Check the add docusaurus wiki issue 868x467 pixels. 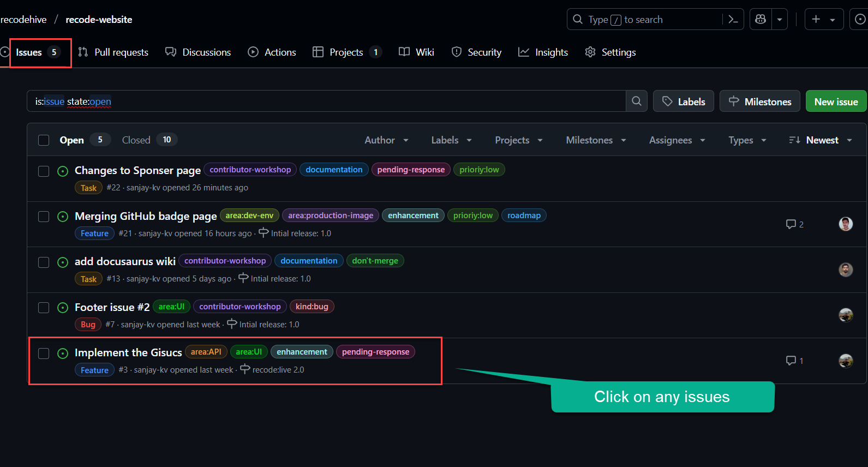(44, 262)
